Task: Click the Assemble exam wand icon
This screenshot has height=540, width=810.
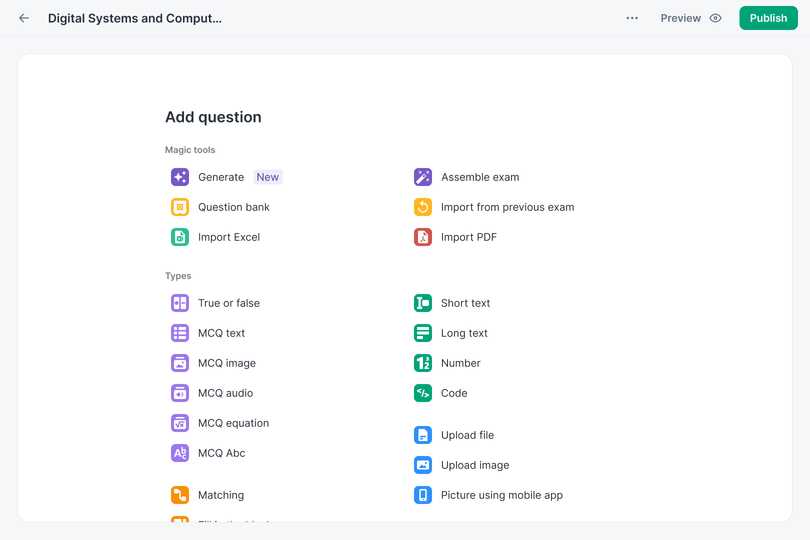Action: [423, 177]
